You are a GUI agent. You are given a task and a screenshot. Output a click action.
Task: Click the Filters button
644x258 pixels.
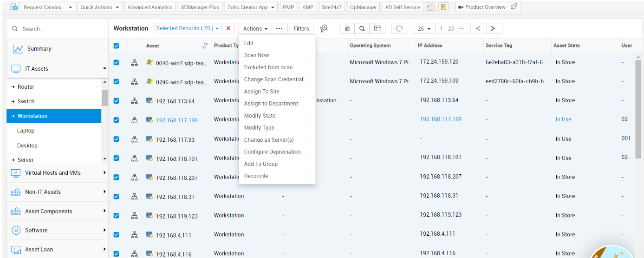(301, 29)
